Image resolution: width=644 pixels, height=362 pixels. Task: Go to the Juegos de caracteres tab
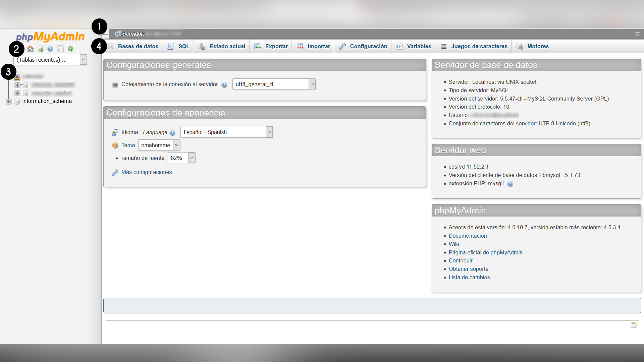[479, 46]
